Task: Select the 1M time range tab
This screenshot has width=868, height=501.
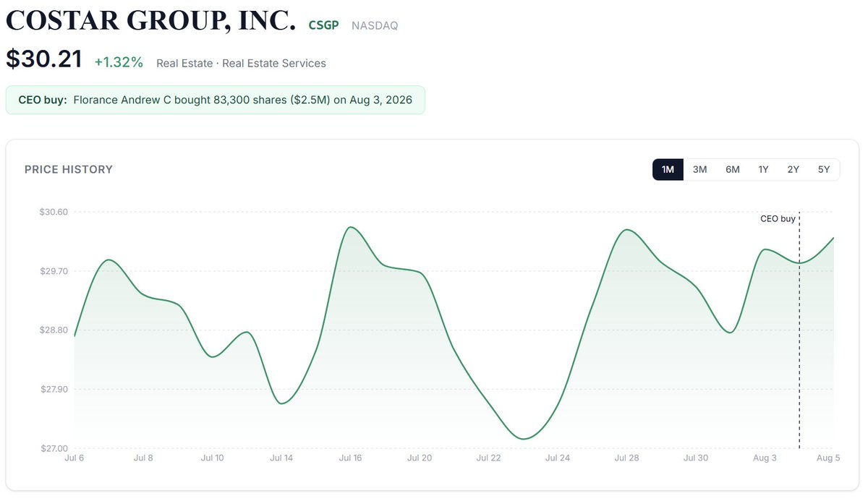Action: (x=668, y=169)
